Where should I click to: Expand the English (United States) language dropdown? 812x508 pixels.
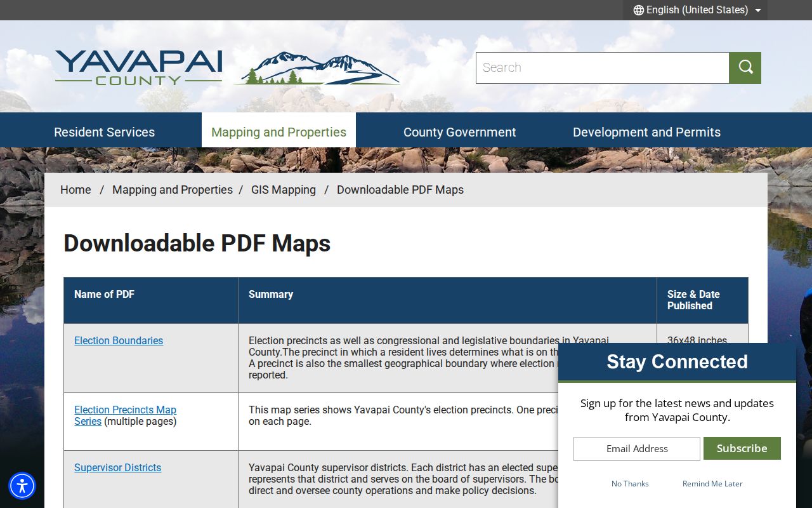pyautogui.click(x=697, y=10)
